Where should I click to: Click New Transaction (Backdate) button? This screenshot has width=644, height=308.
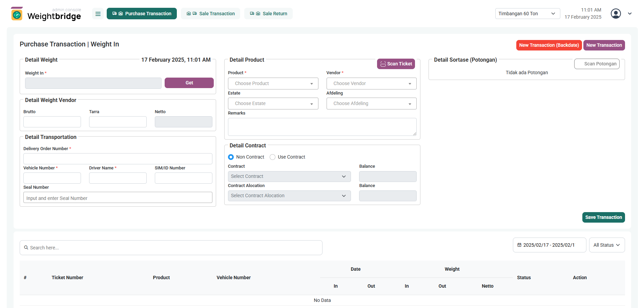(549, 45)
